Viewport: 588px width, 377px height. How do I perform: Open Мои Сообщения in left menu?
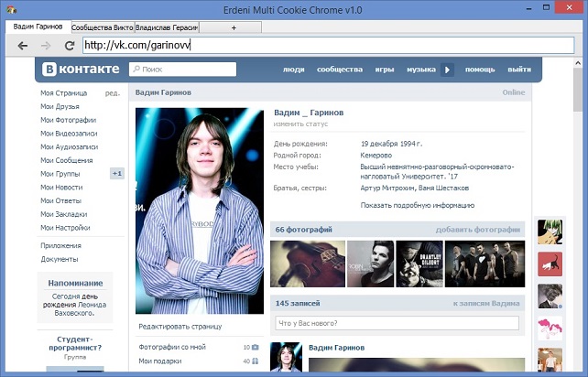(x=67, y=160)
